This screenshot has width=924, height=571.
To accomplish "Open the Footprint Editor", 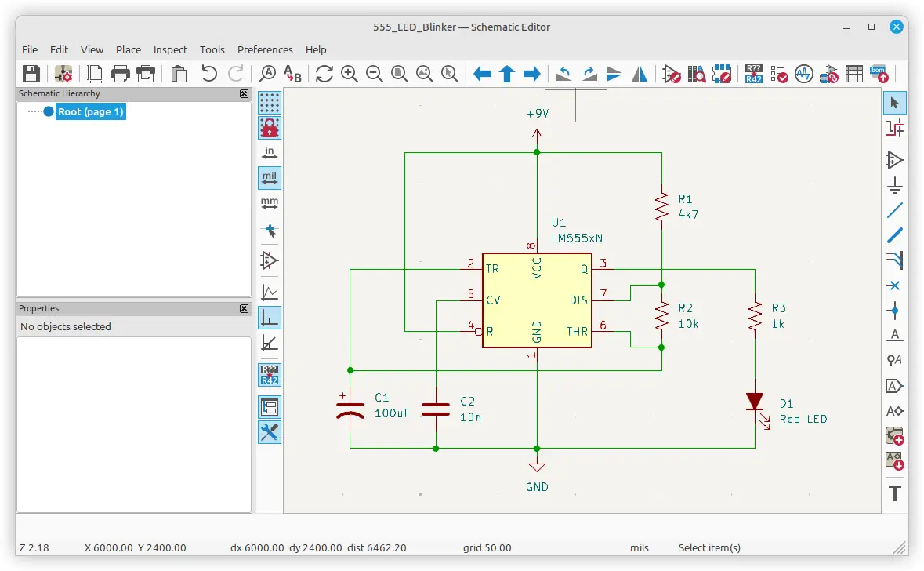I will coord(722,74).
